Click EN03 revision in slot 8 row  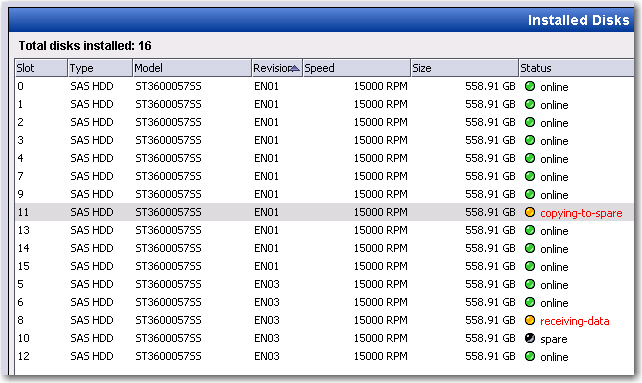[x=267, y=320]
